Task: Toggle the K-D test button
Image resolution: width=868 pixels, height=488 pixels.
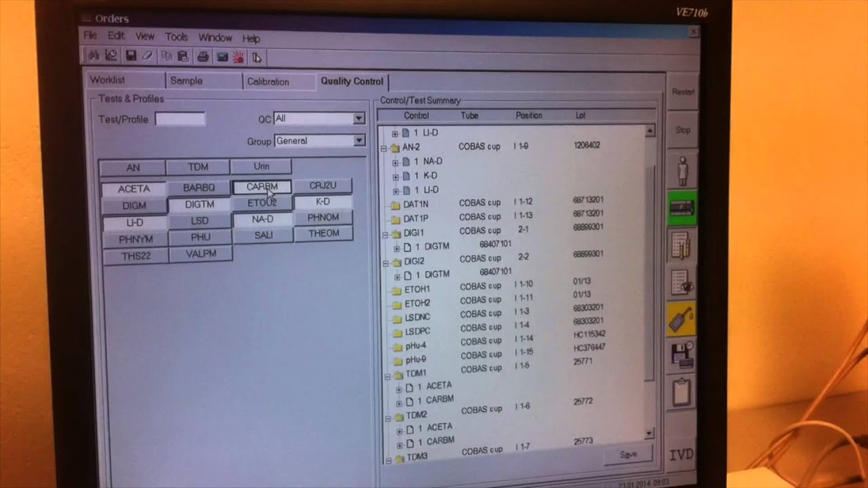Action: [x=323, y=201]
